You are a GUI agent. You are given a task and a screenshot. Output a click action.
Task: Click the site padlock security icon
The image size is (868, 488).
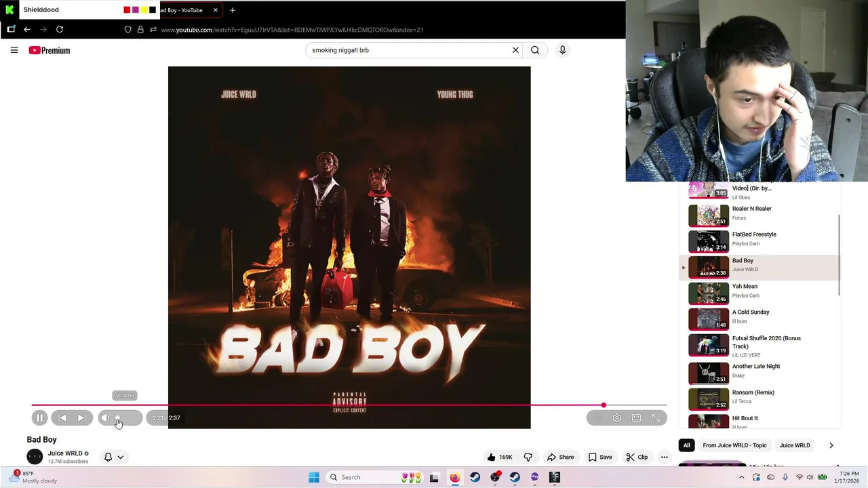pyautogui.click(x=140, y=30)
